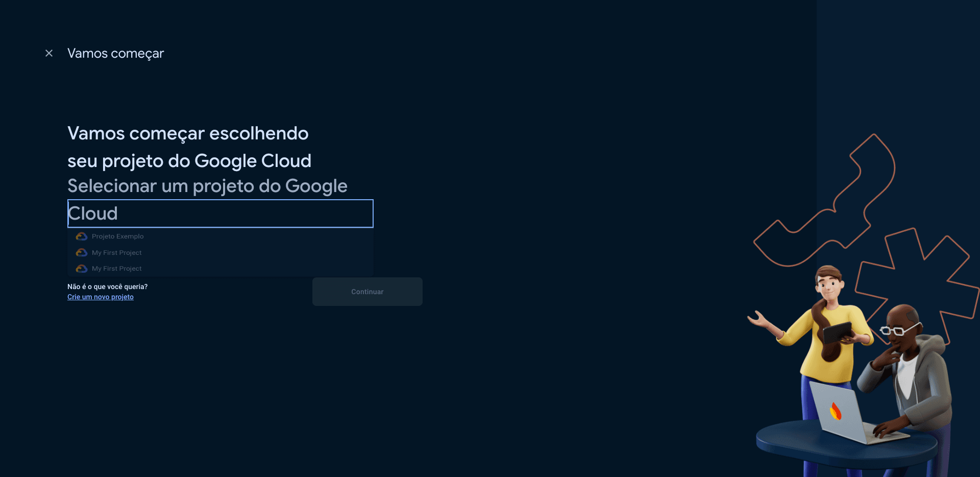The width and height of the screenshot is (980, 477).
Task: Close the Vamos começar dialog
Action: 49,53
